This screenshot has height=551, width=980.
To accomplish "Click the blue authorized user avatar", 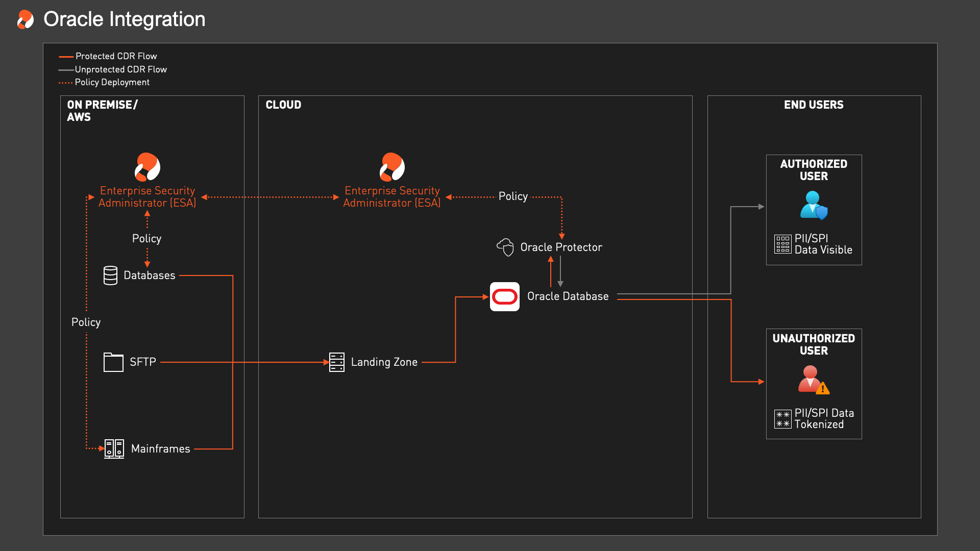I will coord(814,205).
